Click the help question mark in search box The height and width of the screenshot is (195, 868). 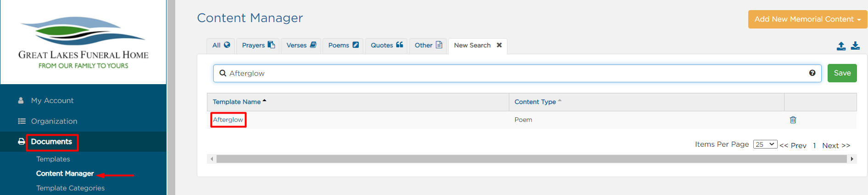[x=812, y=73]
